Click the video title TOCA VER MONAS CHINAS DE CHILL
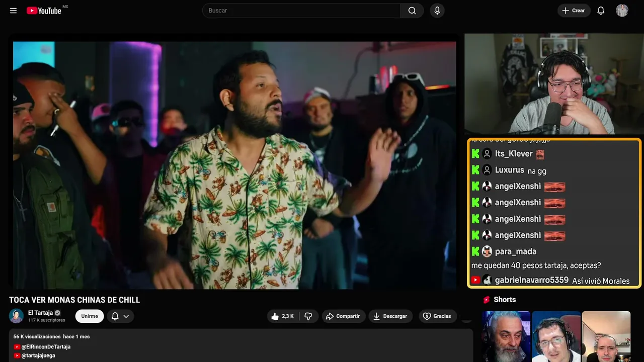The width and height of the screenshot is (644, 362). (74, 300)
